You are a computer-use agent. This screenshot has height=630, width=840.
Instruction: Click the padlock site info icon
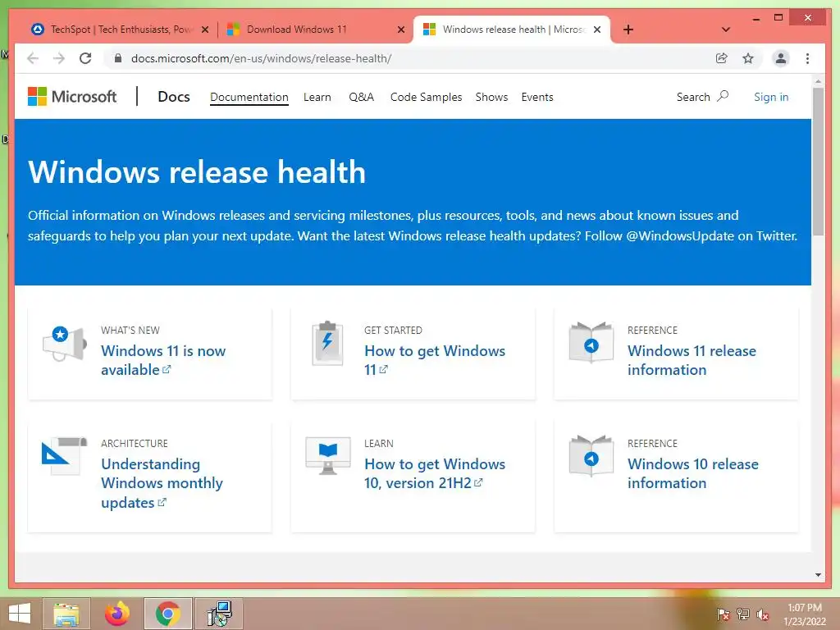click(x=118, y=58)
